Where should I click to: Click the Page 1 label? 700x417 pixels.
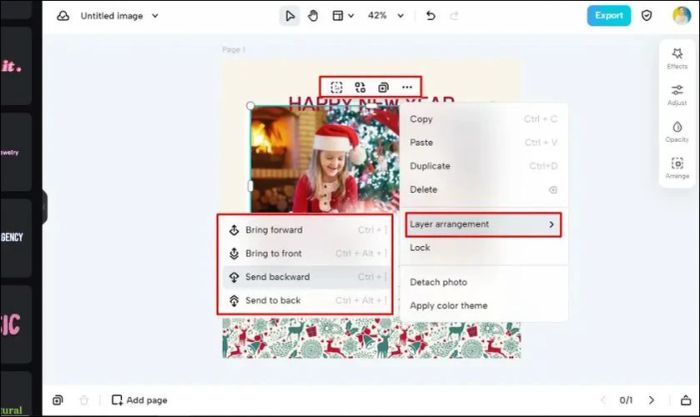click(x=233, y=49)
